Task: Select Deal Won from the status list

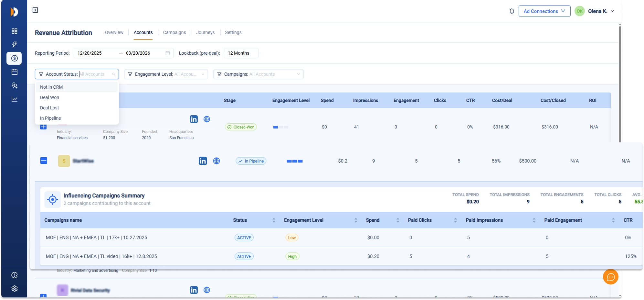Action: click(50, 97)
